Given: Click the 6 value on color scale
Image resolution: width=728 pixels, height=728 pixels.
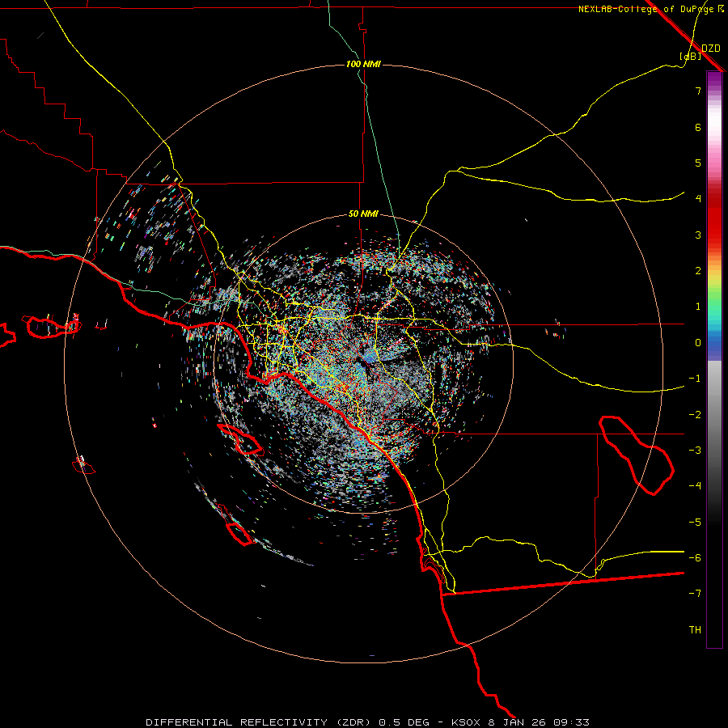Looking at the screenshot, I should (698, 127).
